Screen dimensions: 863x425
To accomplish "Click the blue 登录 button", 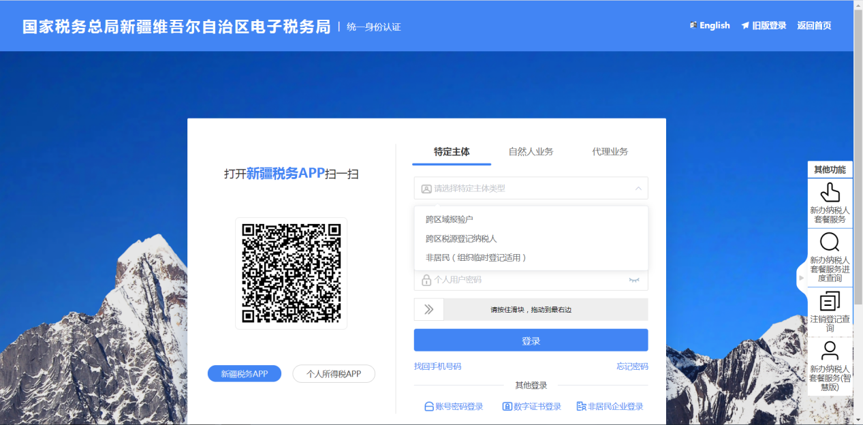I will (531, 340).
